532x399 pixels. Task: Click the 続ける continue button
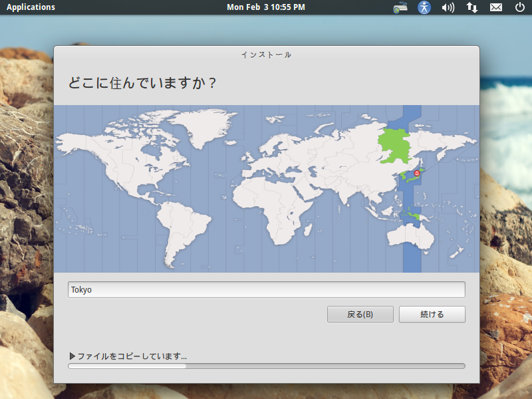click(x=432, y=314)
